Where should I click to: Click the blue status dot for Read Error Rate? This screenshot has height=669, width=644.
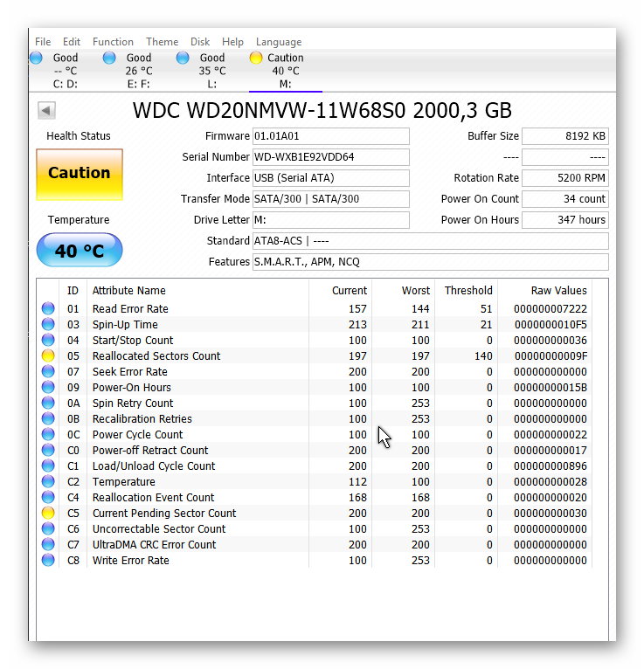point(48,308)
